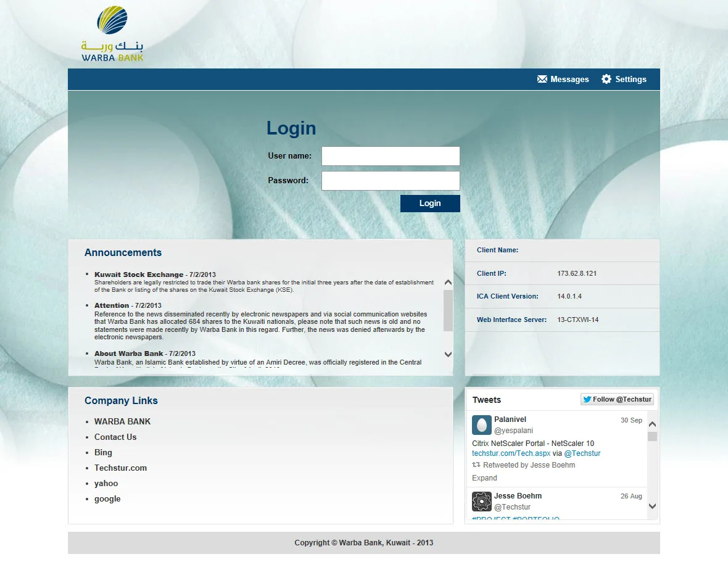The image size is (728, 562).
Task: Click the Announcements scrollbar thumb
Action: (448, 310)
